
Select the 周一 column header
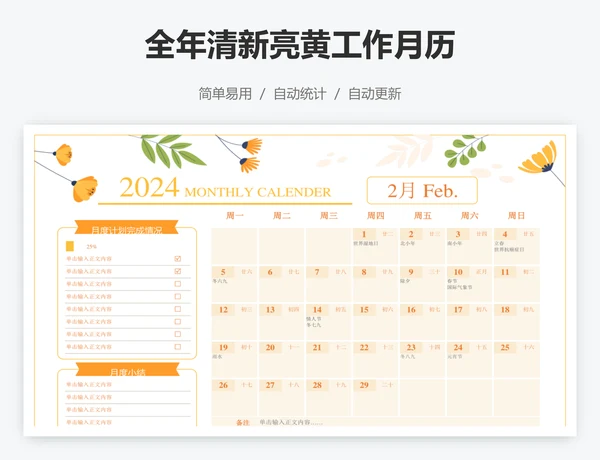[235, 216]
